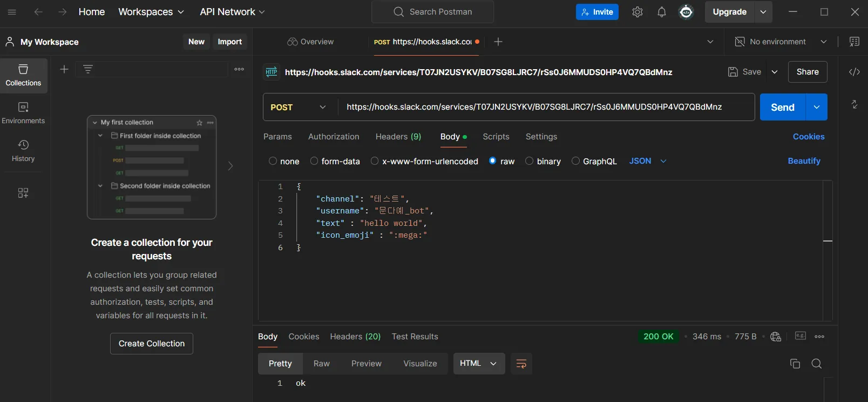This screenshot has height=402, width=868.
Task: Open the Environments sidebar icon
Action: (23, 113)
